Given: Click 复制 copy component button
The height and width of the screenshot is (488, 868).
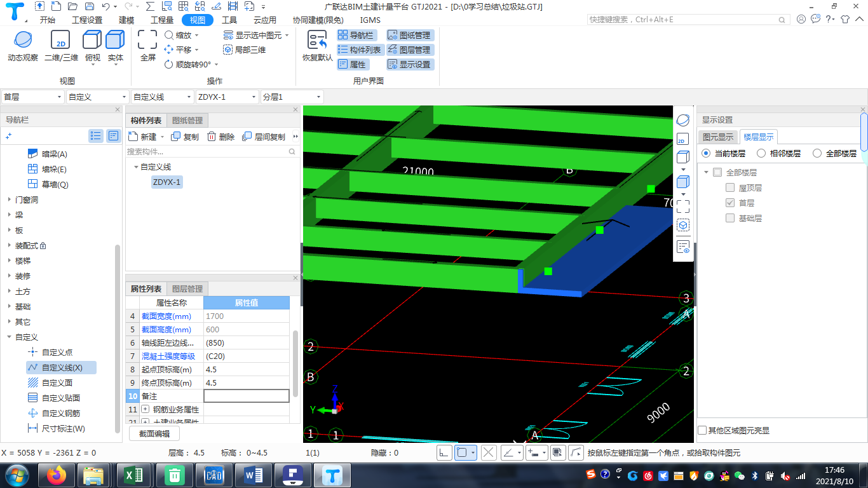Looking at the screenshot, I should coord(185,137).
